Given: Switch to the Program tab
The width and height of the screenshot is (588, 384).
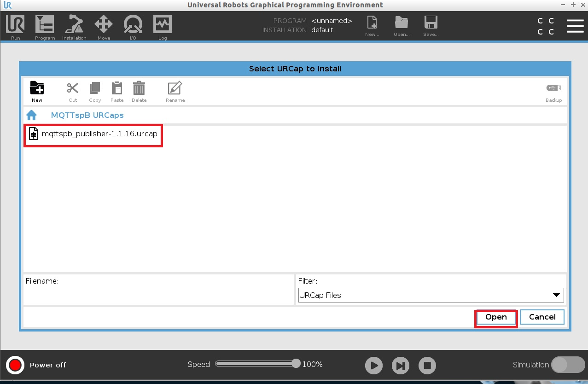Looking at the screenshot, I should 45,27.
